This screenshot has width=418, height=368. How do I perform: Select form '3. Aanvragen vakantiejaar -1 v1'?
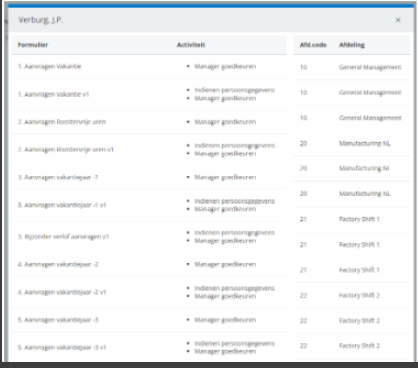click(62, 205)
